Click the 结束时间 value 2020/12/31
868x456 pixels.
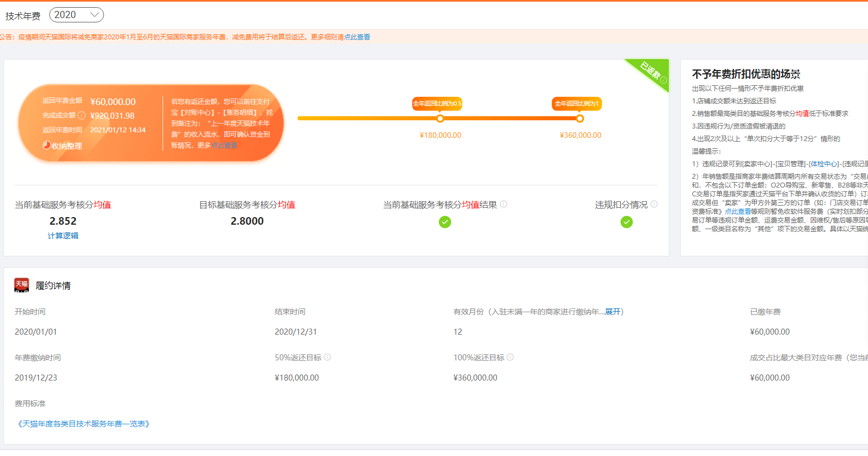click(296, 332)
